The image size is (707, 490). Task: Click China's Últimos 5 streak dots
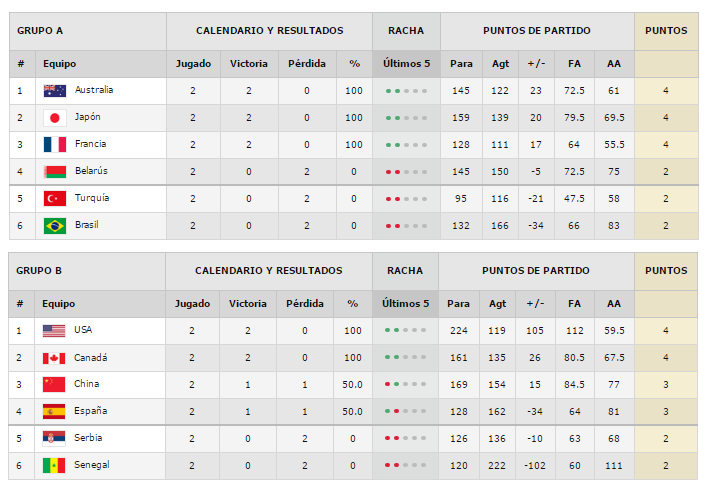tap(405, 384)
